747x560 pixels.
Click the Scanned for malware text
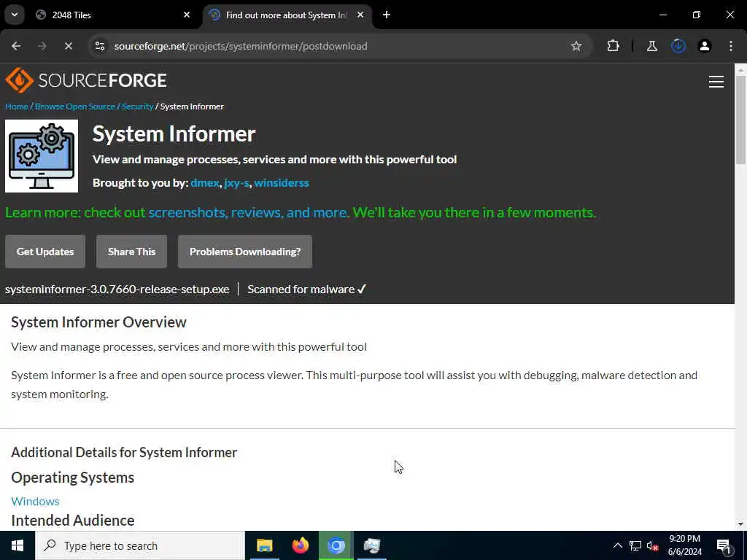pos(306,289)
